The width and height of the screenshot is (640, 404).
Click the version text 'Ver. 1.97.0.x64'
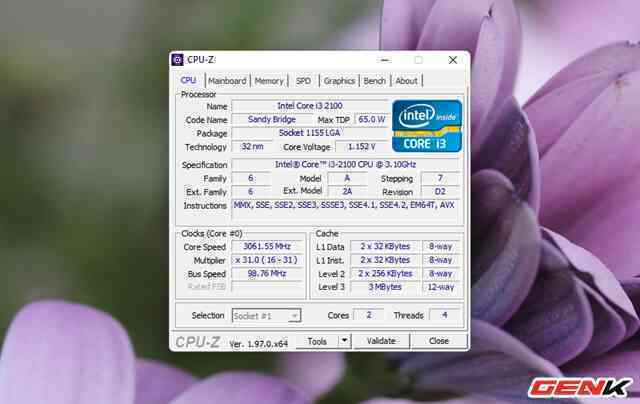258,344
